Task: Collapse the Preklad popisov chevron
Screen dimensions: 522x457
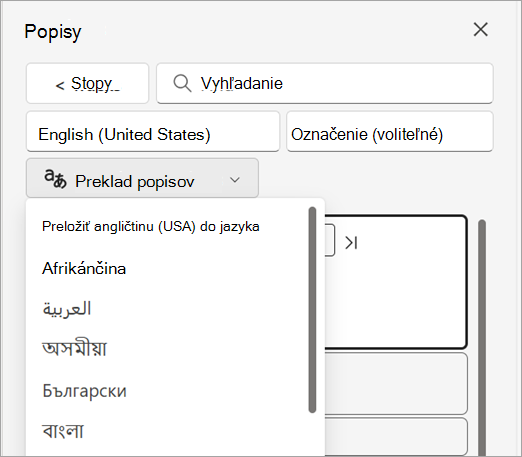Action: tap(235, 180)
